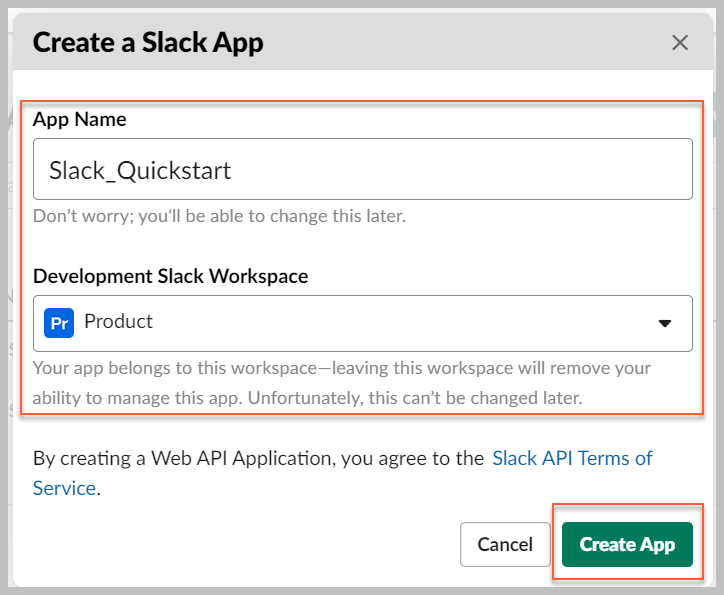Image resolution: width=724 pixels, height=595 pixels.
Task: Click the "Your app belongs to this workspace" note
Action: point(342,383)
